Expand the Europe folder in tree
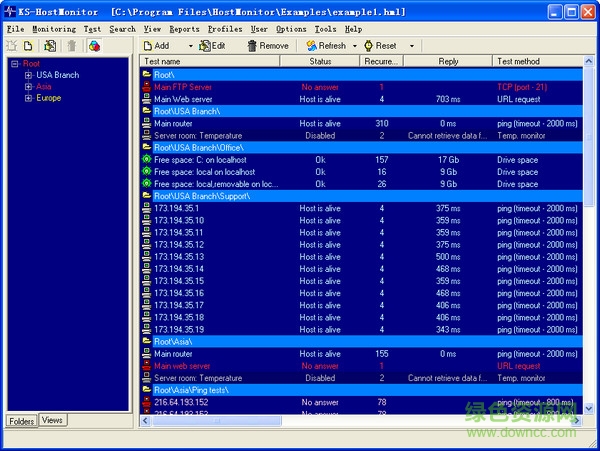Viewport: 600px width, 451px height. (x=28, y=98)
